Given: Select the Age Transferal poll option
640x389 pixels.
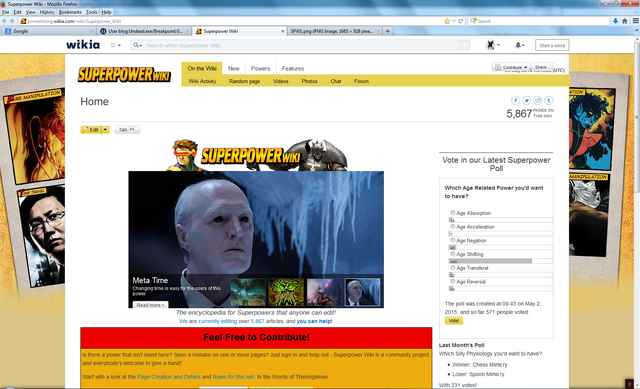Looking at the screenshot, I should [453, 268].
